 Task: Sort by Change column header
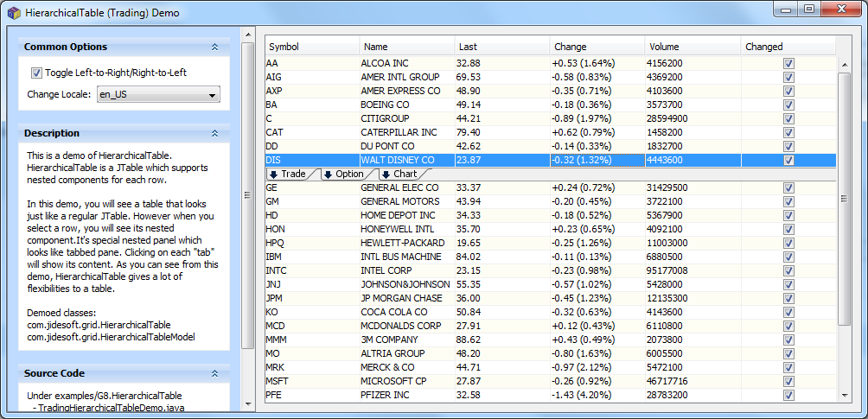597,47
